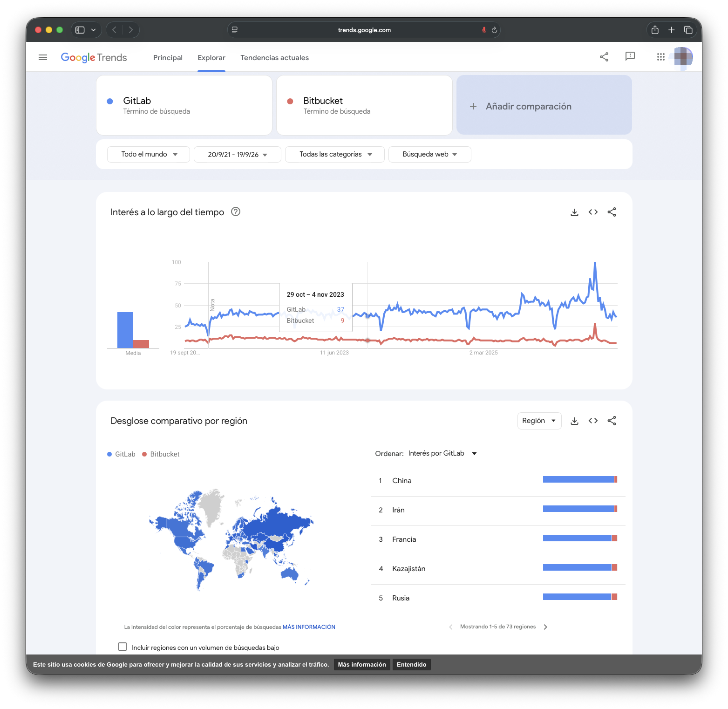Change sorting from Interés por GitLab
Image resolution: width=728 pixels, height=709 pixels.
[x=442, y=453]
